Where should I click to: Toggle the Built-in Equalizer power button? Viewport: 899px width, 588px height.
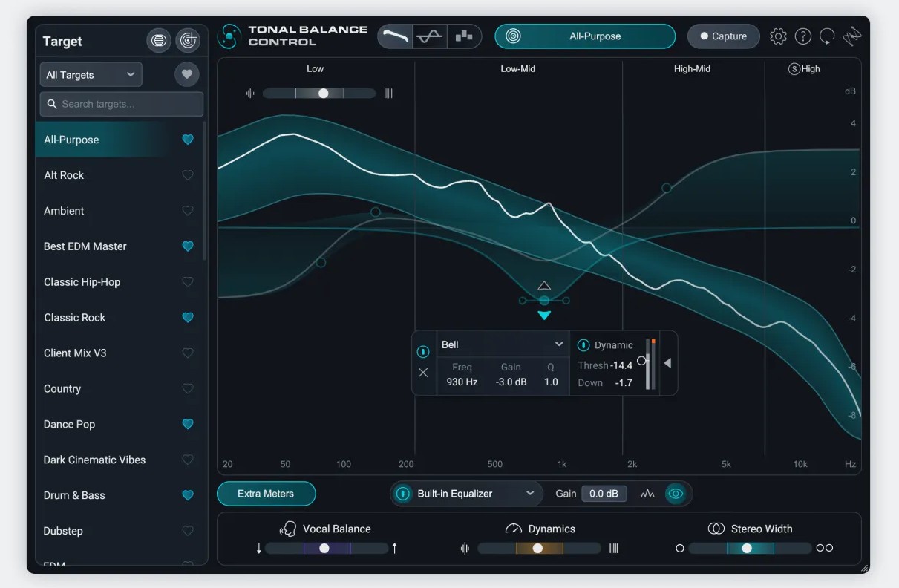pos(403,494)
